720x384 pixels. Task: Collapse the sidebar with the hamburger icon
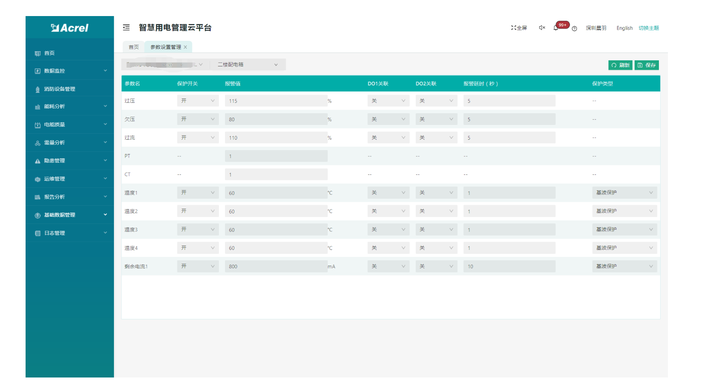pos(126,28)
